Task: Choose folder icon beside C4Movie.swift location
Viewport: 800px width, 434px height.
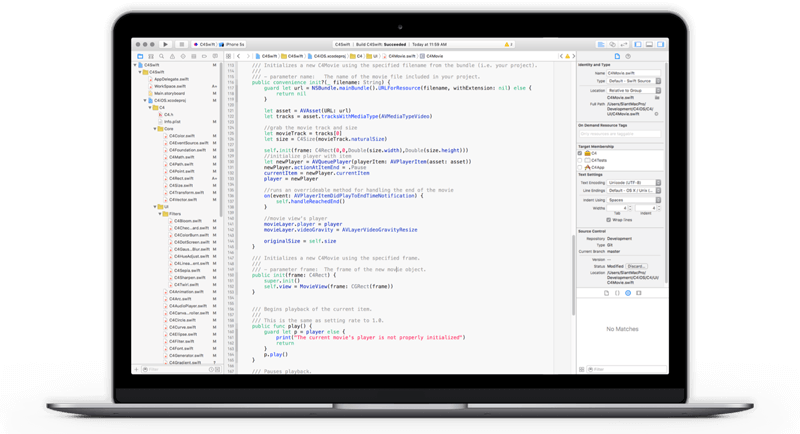Action: [657, 97]
